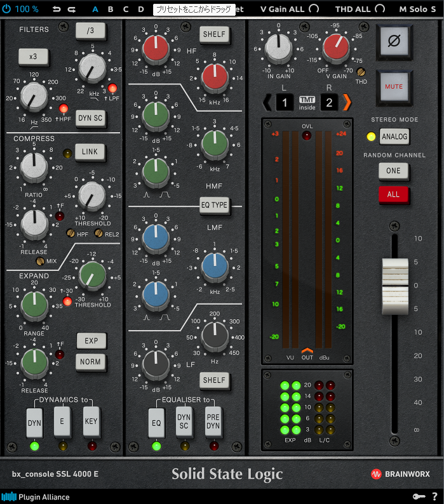Click the V Gain ALL rotary icon

click(314, 9)
